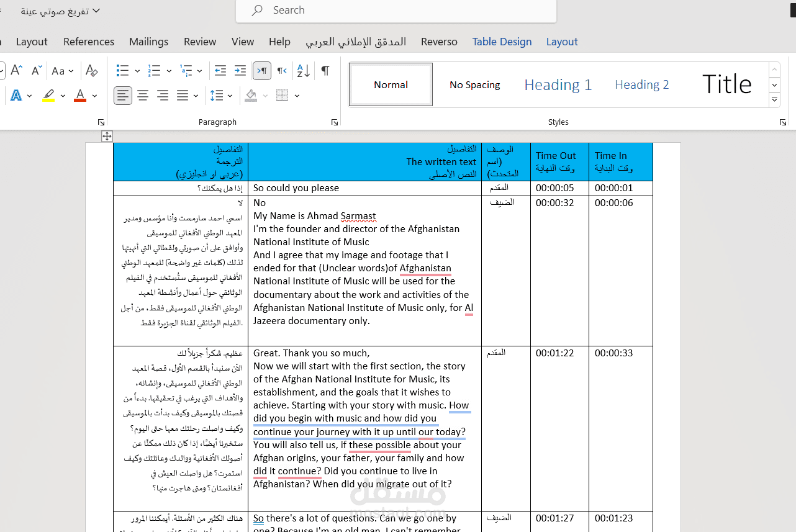The width and height of the screenshot is (796, 532).
Task: Justify the paragraph text
Action: (183, 96)
